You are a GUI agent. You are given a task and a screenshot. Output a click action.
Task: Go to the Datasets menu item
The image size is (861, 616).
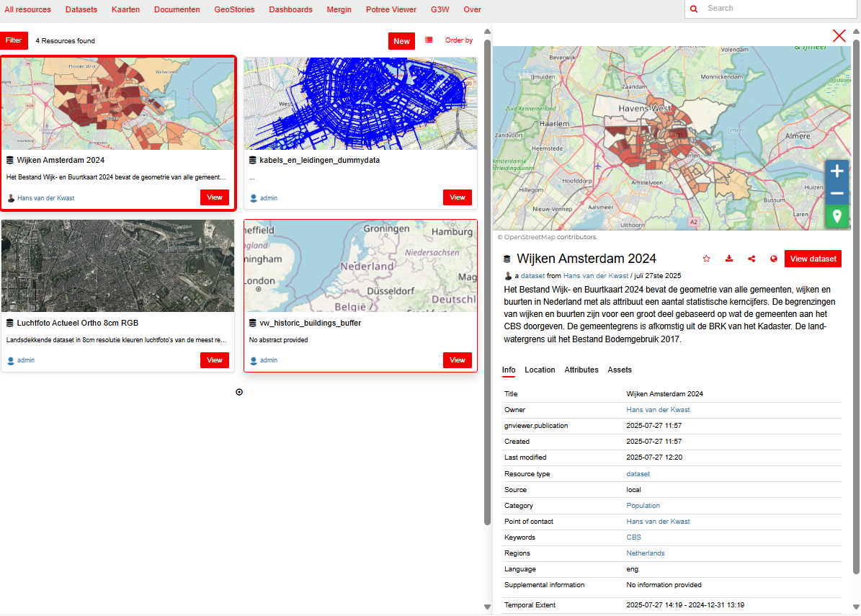pos(81,9)
